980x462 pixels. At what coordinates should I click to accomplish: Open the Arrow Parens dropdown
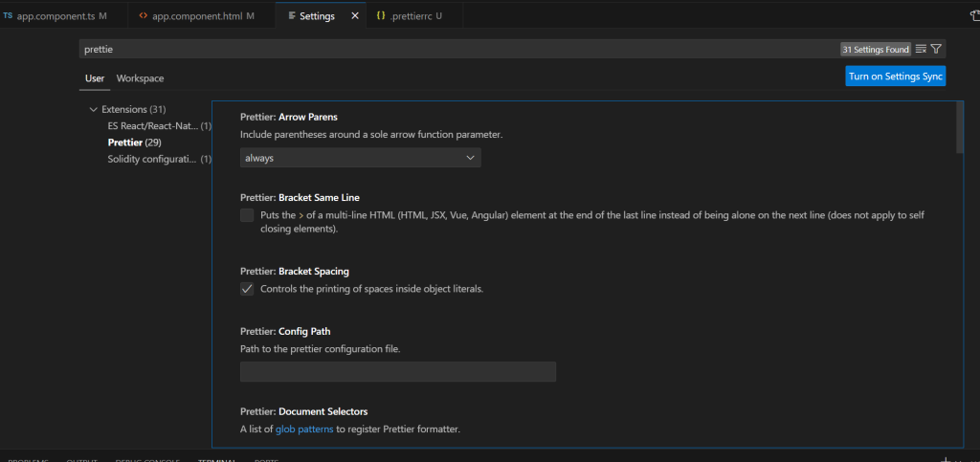[x=360, y=158]
